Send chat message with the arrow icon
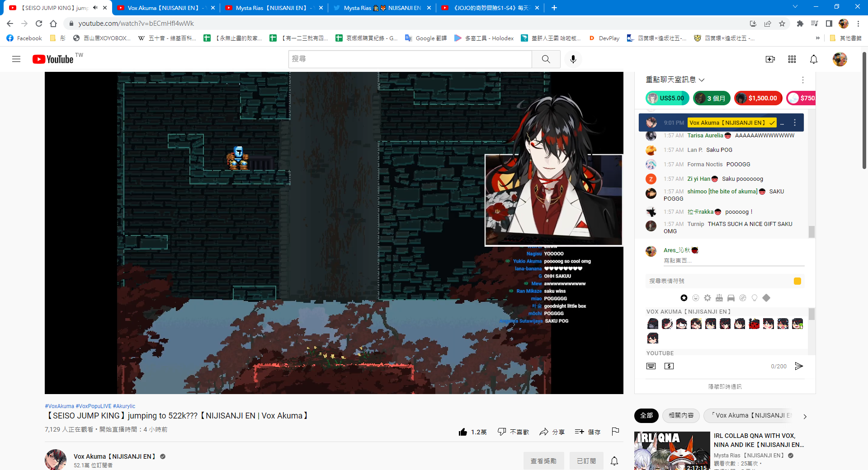 point(799,366)
